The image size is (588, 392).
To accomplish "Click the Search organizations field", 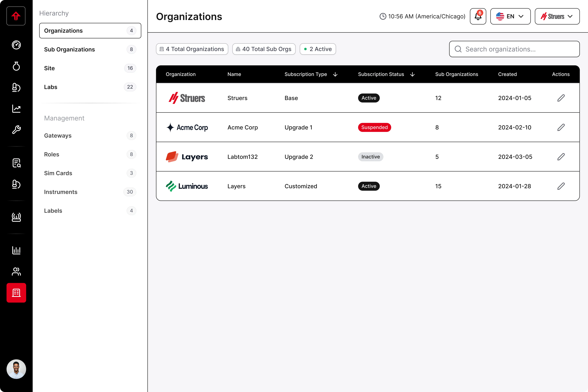I will (x=514, y=49).
